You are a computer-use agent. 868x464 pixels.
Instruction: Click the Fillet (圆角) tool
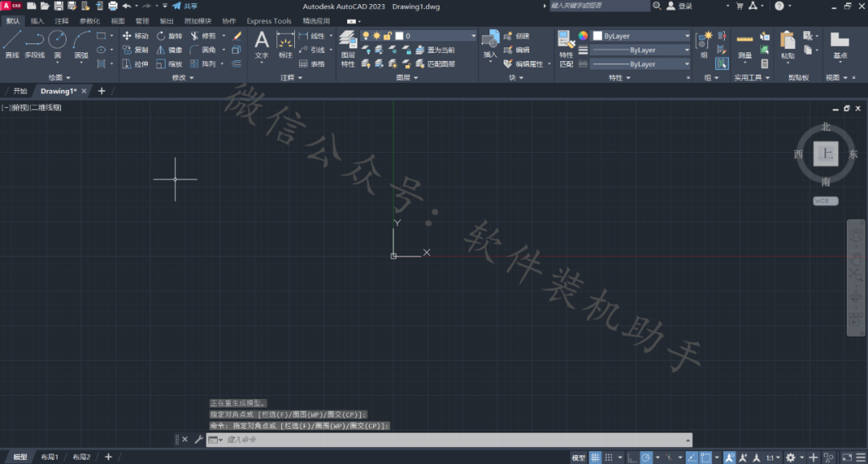click(203, 50)
